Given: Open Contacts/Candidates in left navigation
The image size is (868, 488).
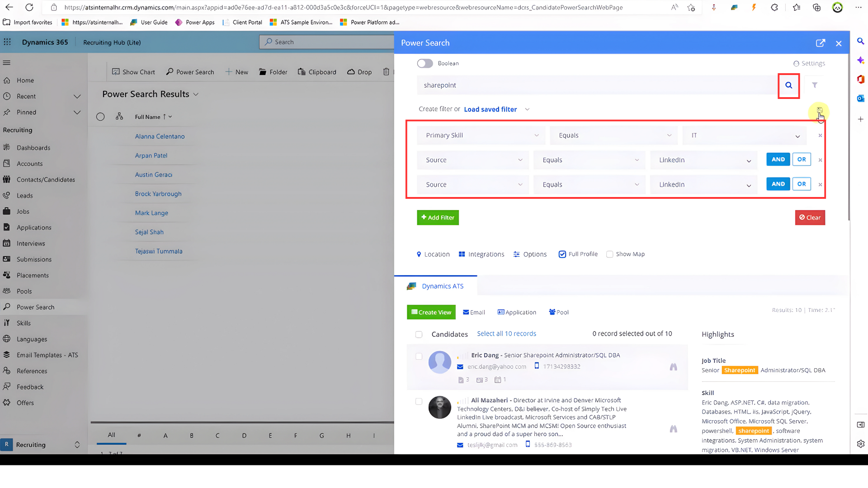Looking at the screenshot, I should tap(46, 180).
